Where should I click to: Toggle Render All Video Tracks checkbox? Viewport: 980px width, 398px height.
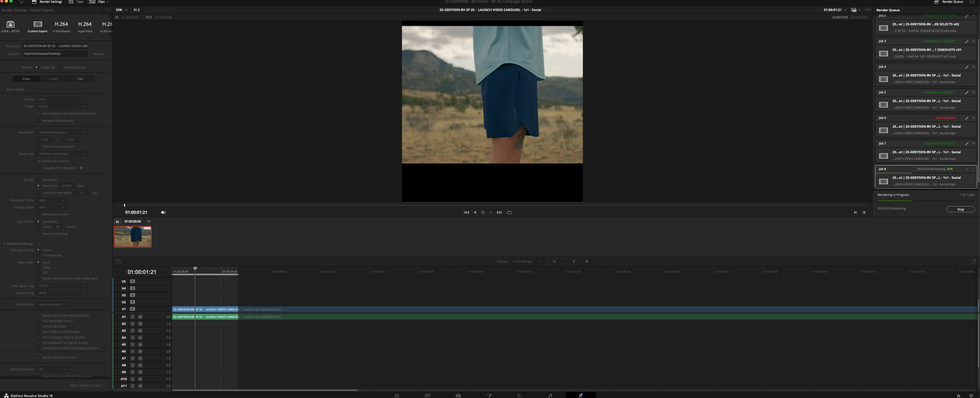38,358
